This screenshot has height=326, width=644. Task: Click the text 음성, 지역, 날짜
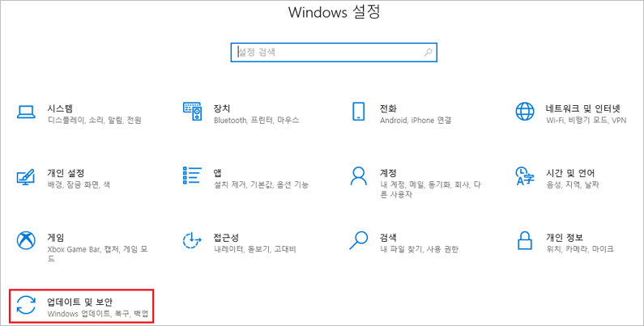pos(573,185)
